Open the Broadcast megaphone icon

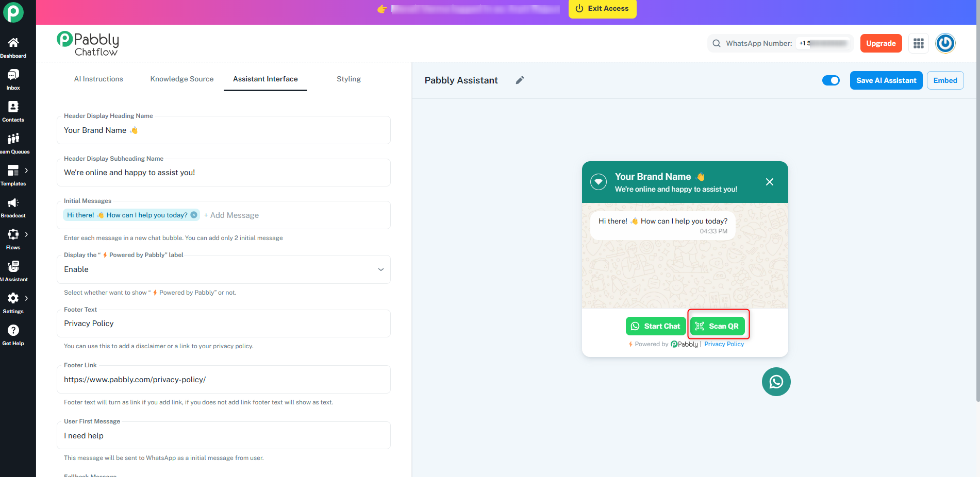[x=13, y=202]
